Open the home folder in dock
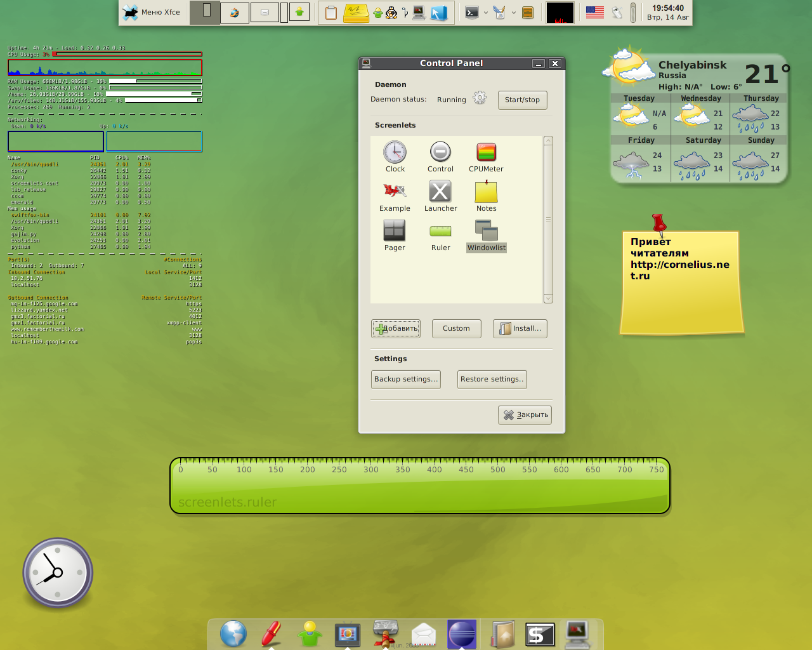The height and width of the screenshot is (650, 812). (x=503, y=635)
